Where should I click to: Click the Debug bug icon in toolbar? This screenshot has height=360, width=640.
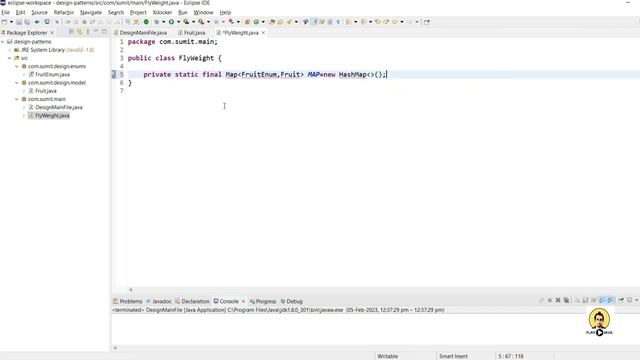tap(156, 22)
